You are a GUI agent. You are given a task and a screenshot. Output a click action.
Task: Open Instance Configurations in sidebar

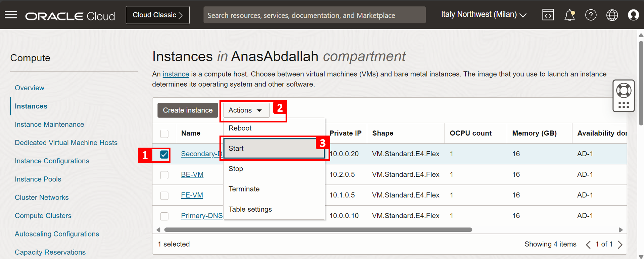[x=52, y=161]
